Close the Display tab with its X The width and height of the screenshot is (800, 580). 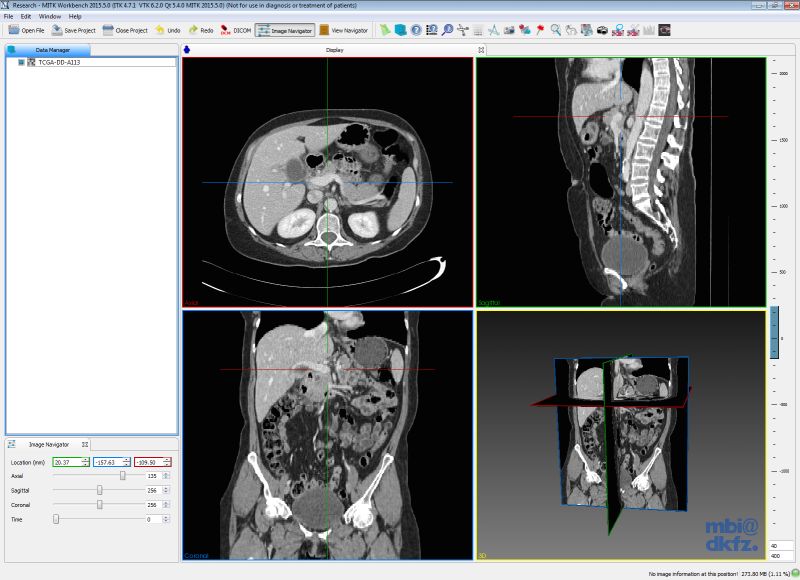pos(481,50)
